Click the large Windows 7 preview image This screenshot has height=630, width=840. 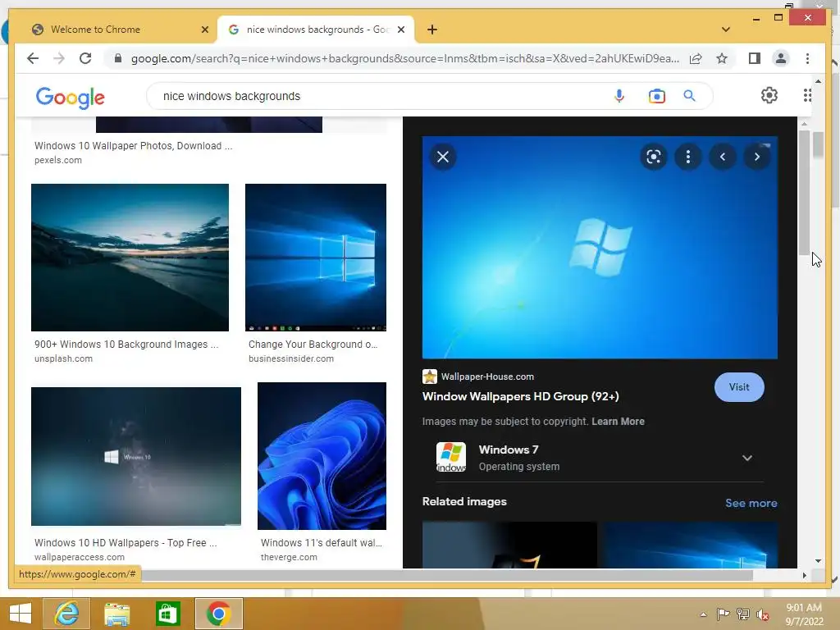[x=600, y=248]
